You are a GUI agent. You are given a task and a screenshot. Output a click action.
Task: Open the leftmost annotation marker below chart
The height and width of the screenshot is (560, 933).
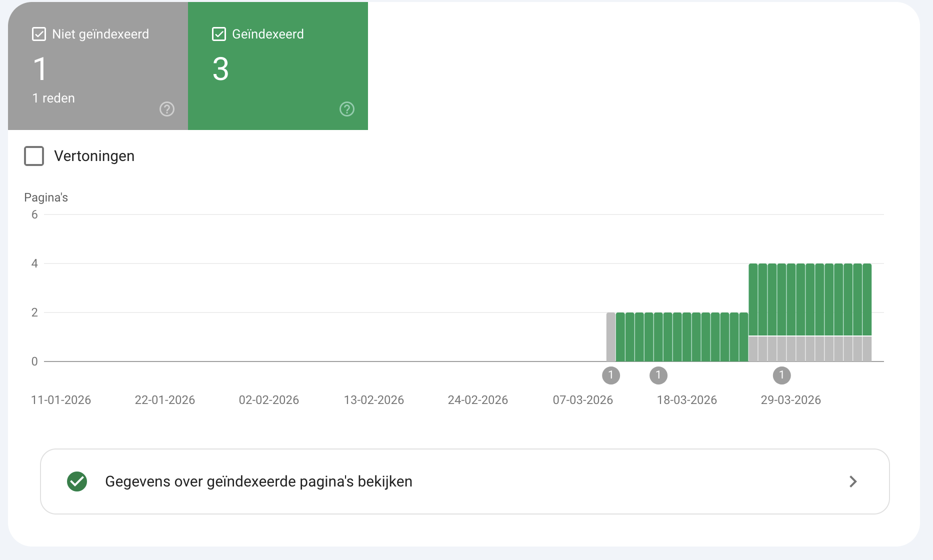(x=610, y=375)
